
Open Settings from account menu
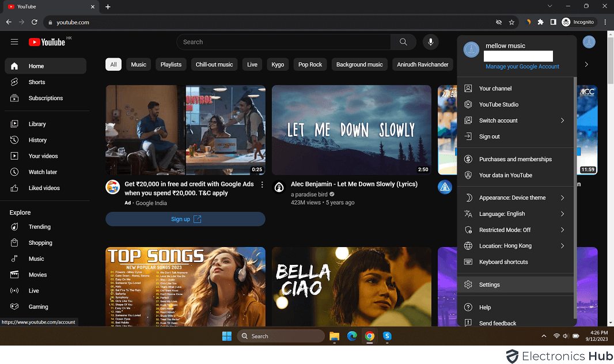tap(490, 285)
